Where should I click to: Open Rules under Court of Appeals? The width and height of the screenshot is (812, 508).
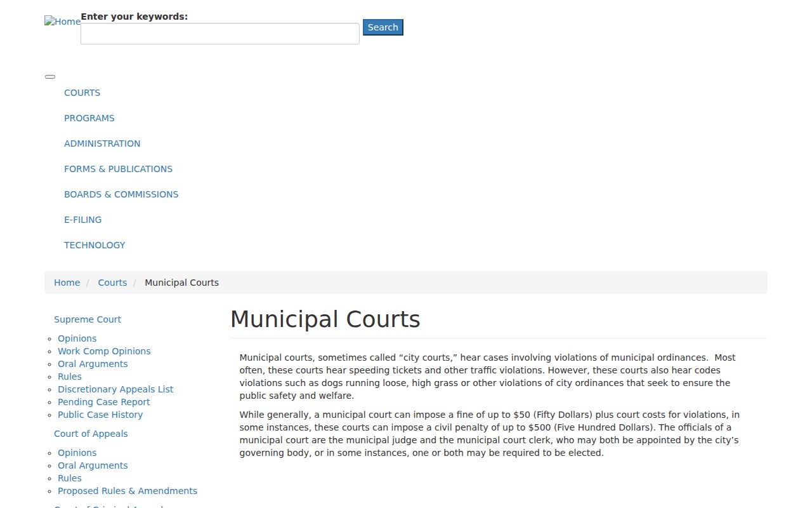[x=70, y=478]
